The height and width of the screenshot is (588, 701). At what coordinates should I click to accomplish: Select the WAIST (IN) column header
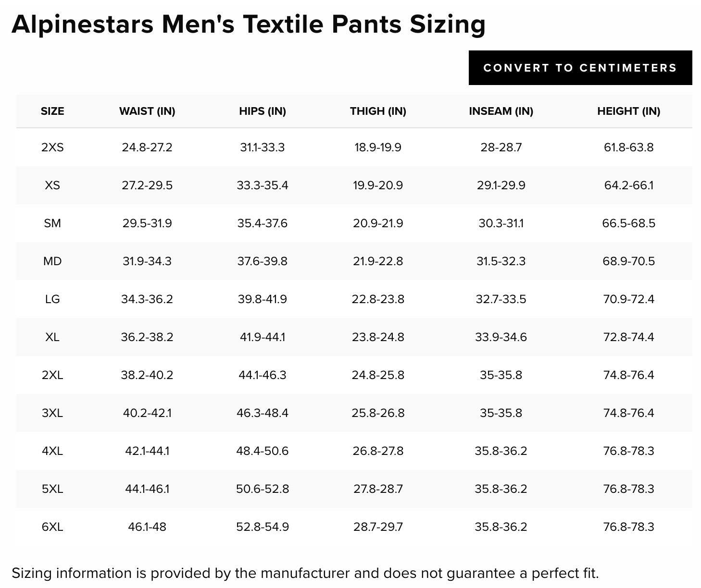[147, 111]
